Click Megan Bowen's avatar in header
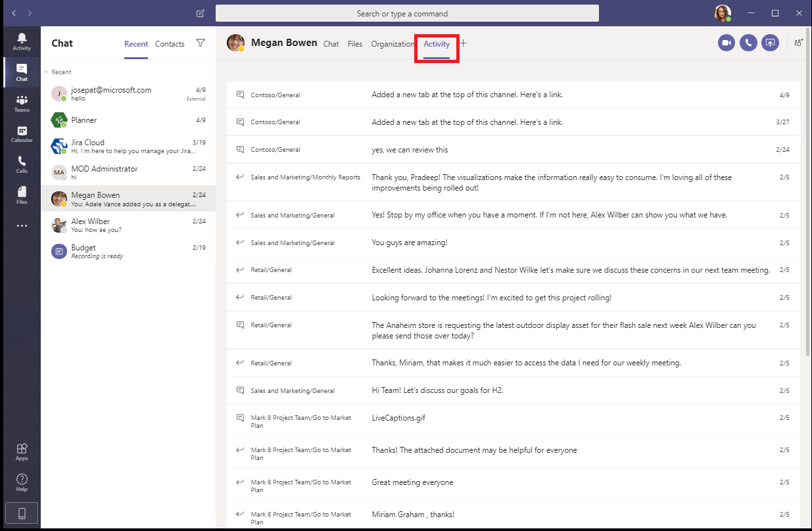Image resolution: width=812 pixels, height=531 pixels. coord(235,43)
